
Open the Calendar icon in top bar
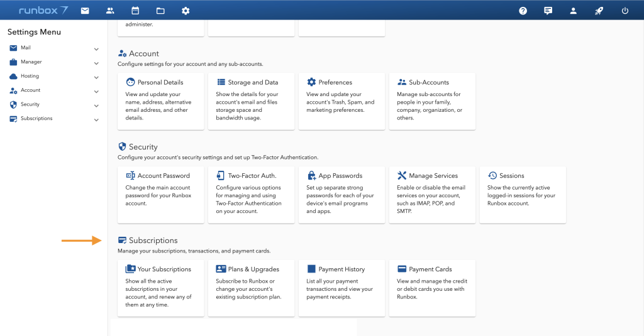click(x=135, y=11)
